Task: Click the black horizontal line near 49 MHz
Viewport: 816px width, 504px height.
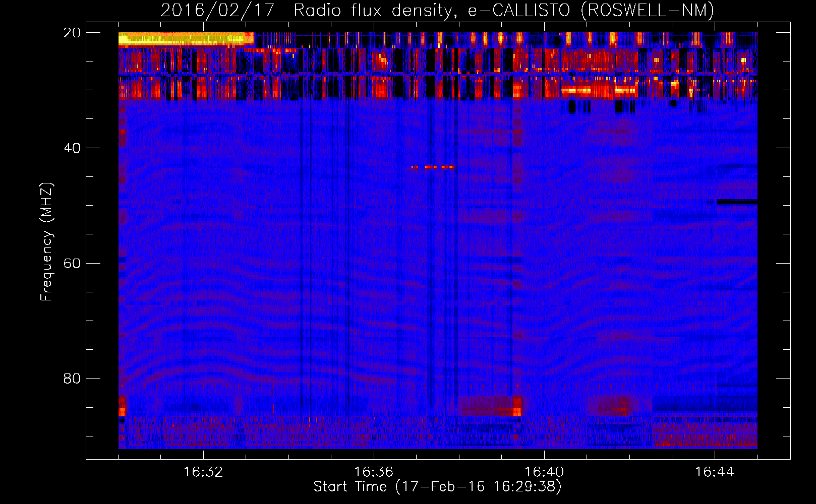Action: click(737, 202)
